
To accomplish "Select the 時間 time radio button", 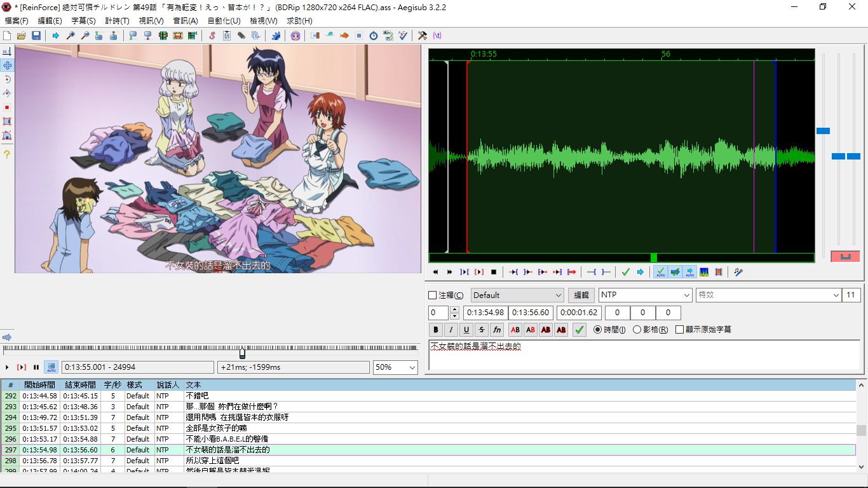I will tap(609, 330).
